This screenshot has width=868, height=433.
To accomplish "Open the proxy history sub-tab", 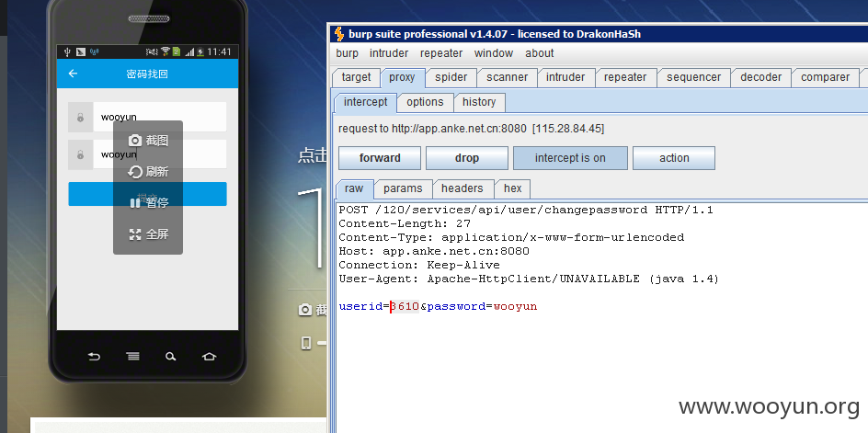I will pos(479,102).
